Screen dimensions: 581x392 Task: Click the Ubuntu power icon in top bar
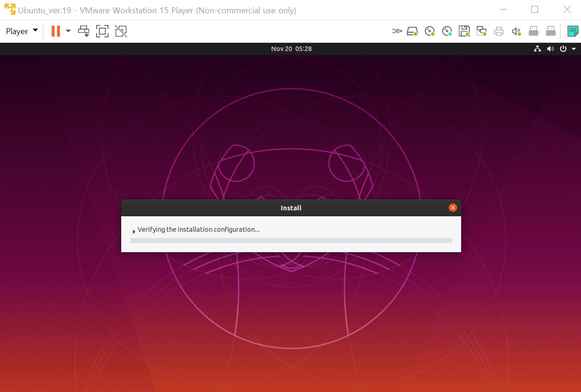point(563,49)
